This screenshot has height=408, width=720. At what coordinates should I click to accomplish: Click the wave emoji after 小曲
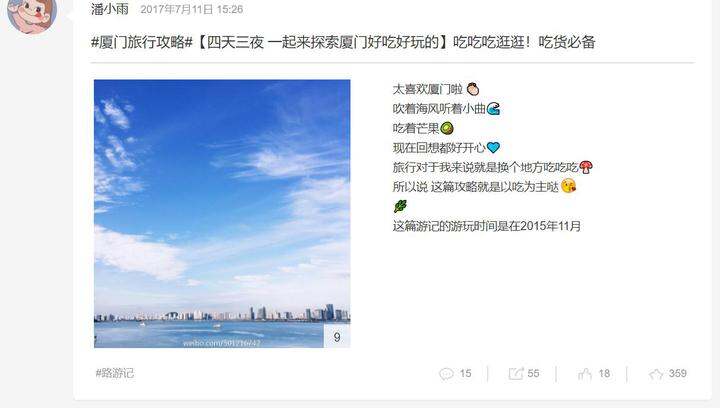pyautogui.click(x=493, y=108)
